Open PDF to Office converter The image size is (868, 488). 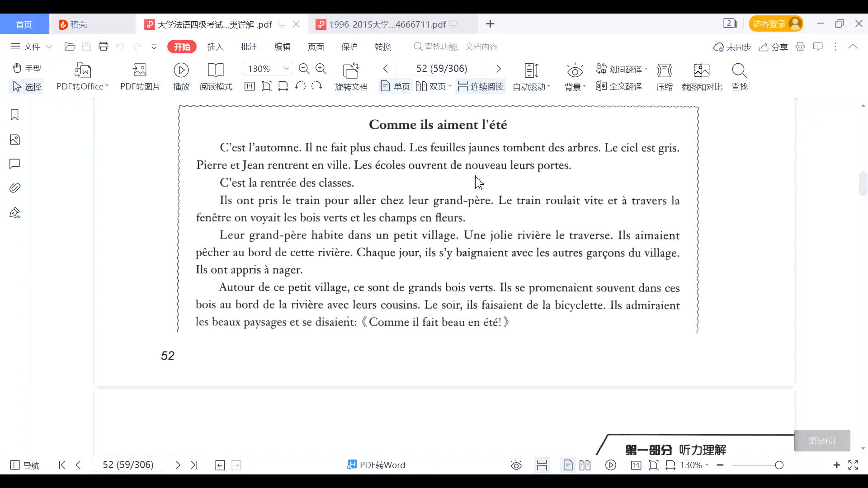[82, 77]
